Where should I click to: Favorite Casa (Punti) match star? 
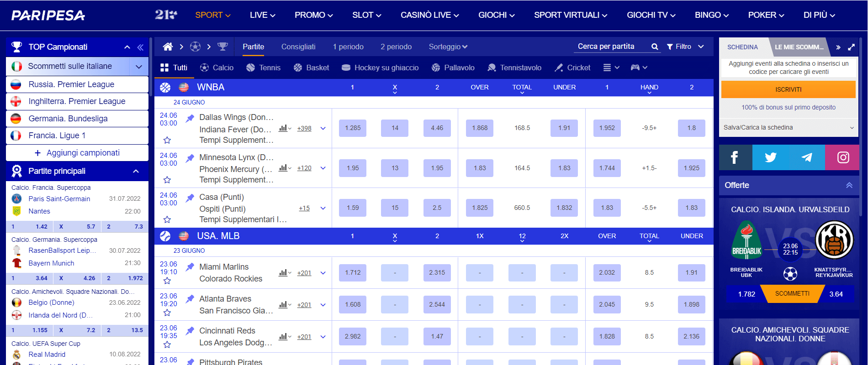click(167, 219)
